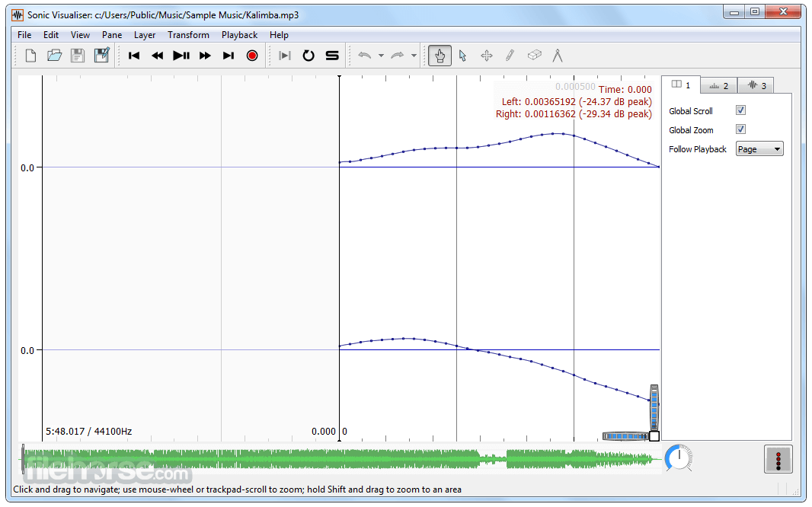Maximize the Sonic Visualiser window
Viewport: 812px width, 507px height.
pos(755,11)
